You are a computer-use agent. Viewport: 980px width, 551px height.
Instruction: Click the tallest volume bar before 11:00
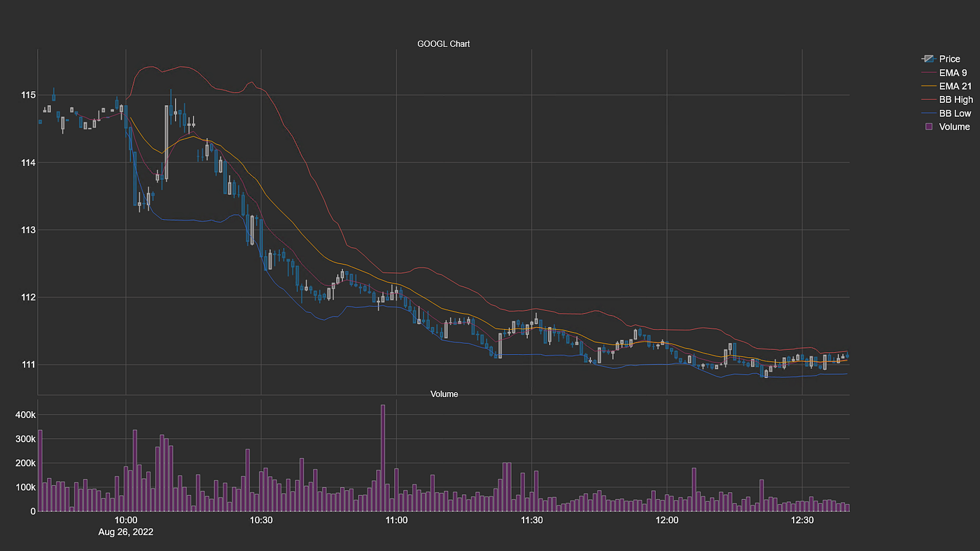coord(383,455)
